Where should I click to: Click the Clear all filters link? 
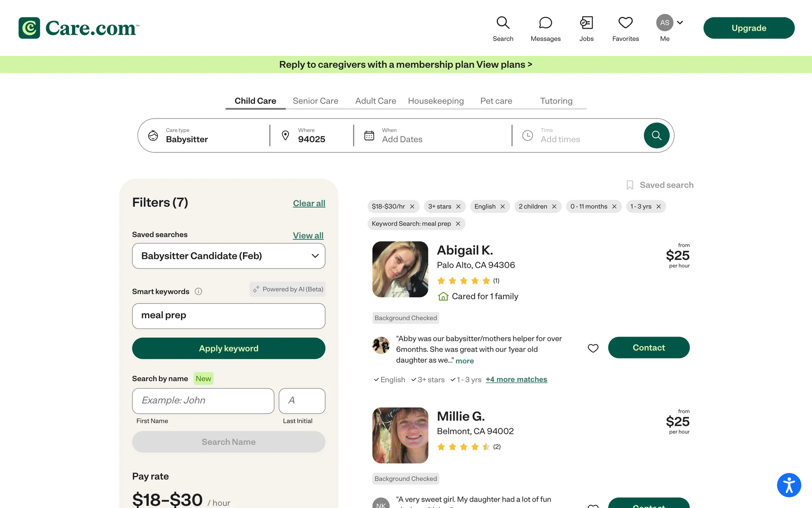(x=309, y=203)
